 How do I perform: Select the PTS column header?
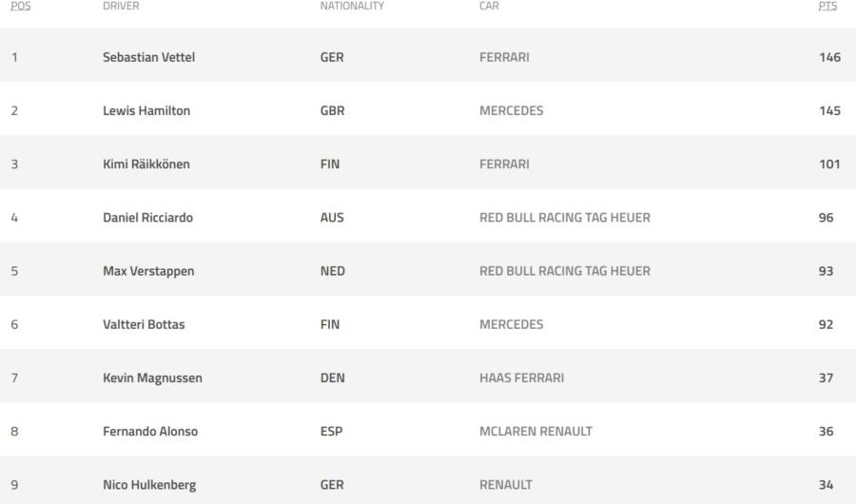pyautogui.click(x=827, y=6)
